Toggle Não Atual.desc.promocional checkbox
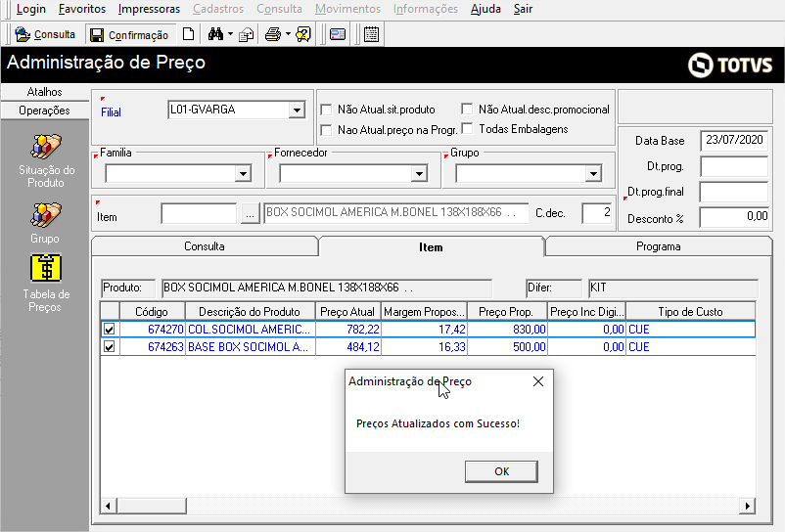785x532 pixels. tap(467, 109)
